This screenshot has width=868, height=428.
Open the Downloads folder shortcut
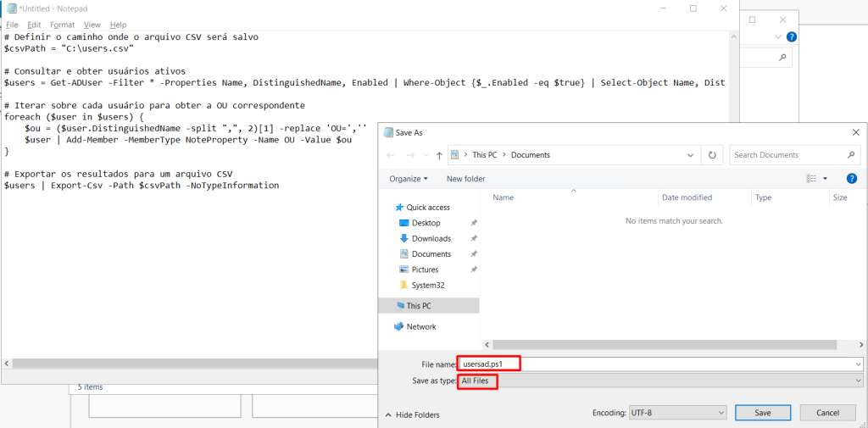(x=431, y=238)
